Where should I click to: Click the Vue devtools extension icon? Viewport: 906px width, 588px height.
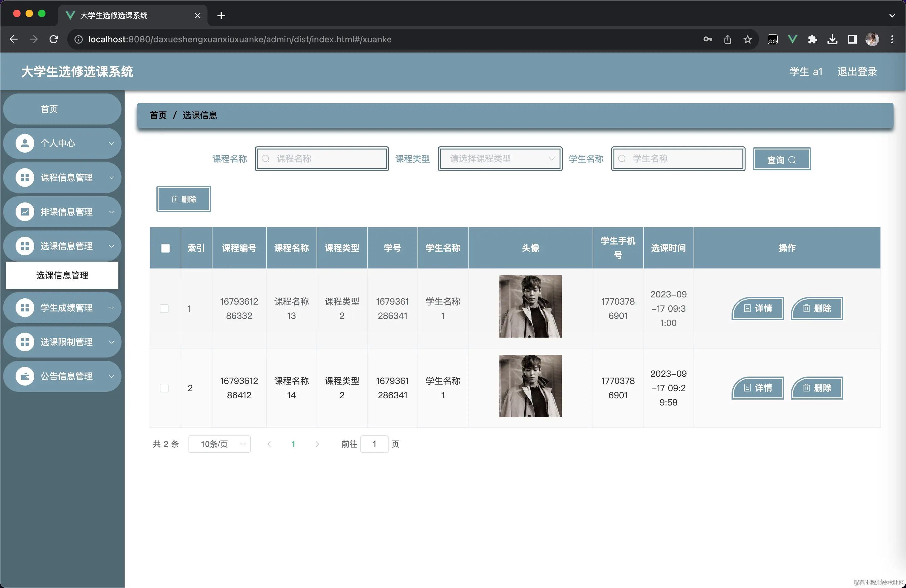point(792,39)
